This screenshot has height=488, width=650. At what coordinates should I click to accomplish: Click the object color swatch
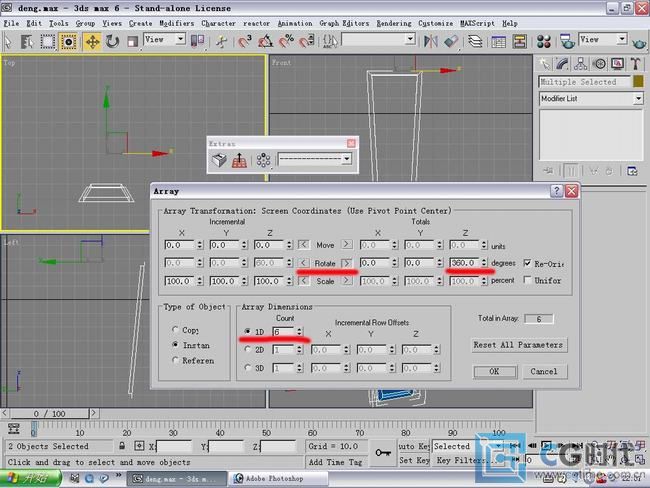(638, 81)
